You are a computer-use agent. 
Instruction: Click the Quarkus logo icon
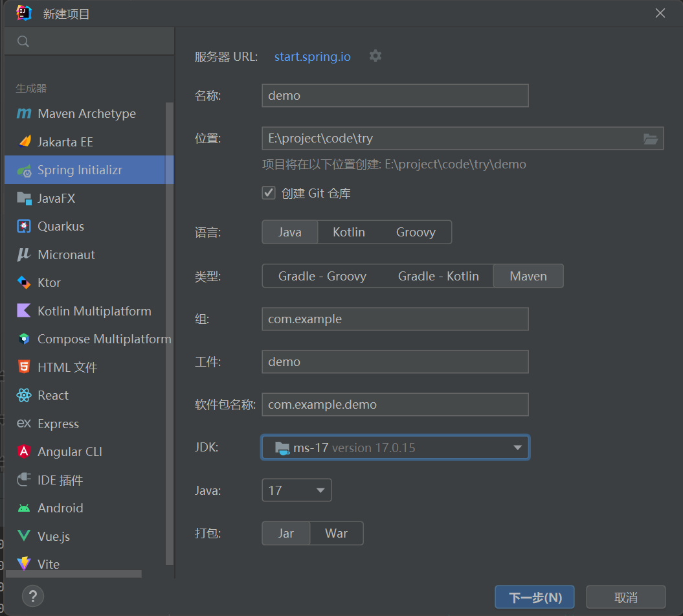pos(24,226)
